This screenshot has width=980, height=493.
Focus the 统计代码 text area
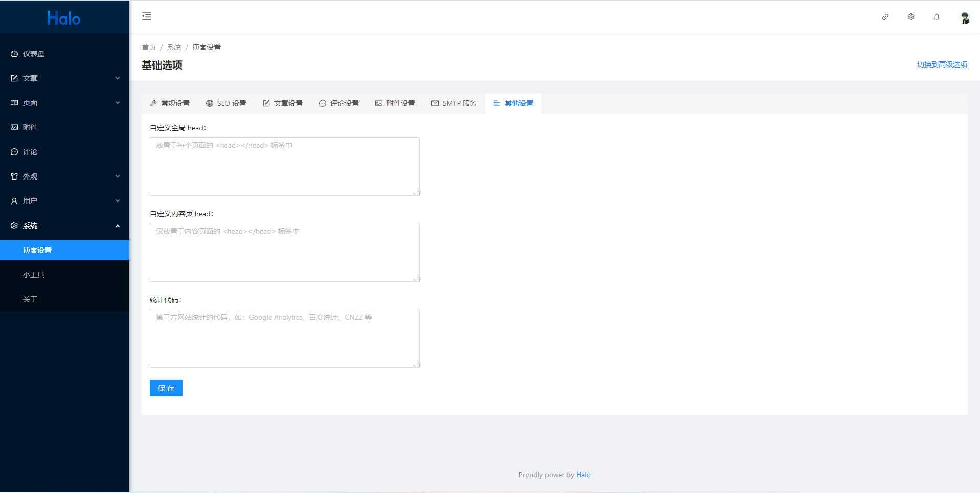pos(284,338)
